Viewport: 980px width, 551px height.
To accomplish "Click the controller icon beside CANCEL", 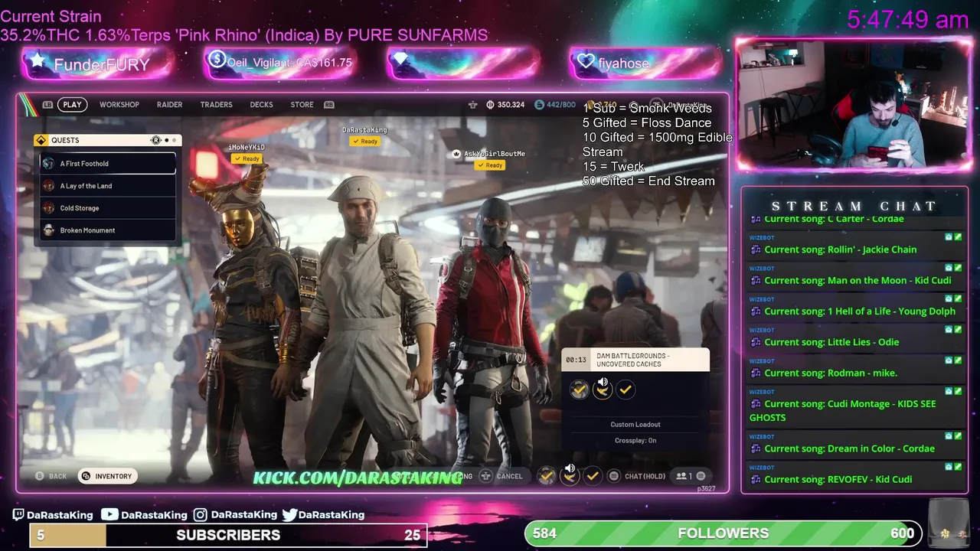I will click(485, 476).
